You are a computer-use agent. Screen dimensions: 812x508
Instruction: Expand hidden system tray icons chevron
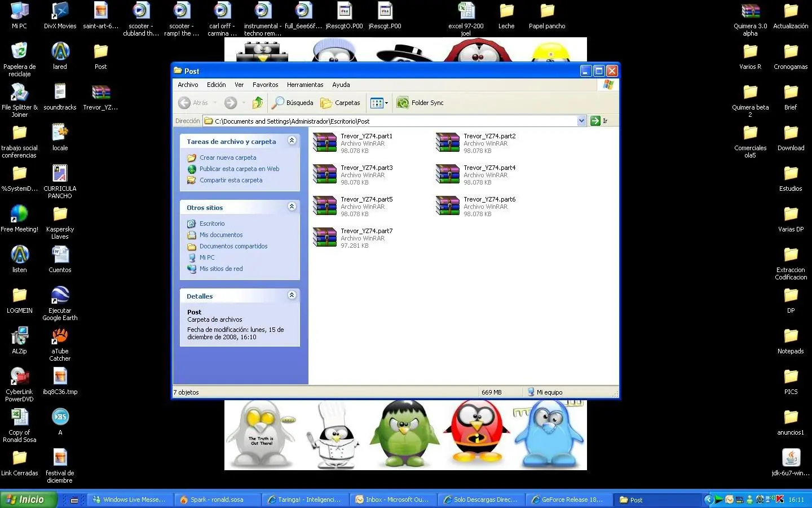coord(709,500)
